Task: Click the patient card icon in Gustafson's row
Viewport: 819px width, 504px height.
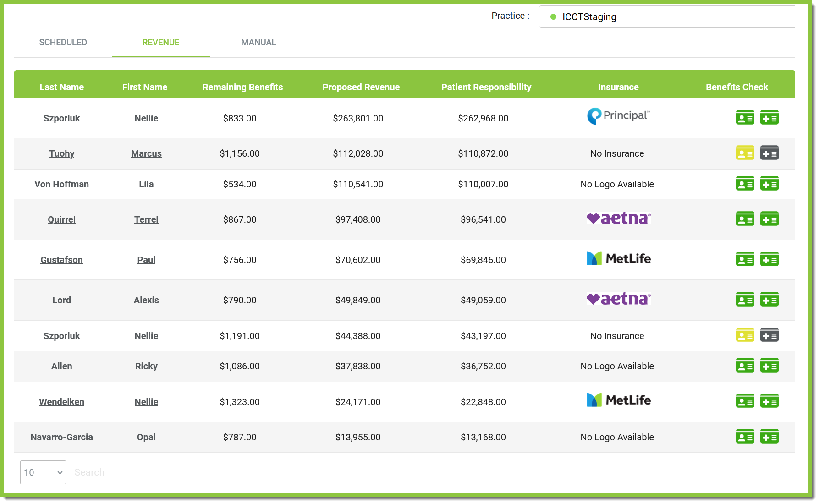Action: pos(745,259)
